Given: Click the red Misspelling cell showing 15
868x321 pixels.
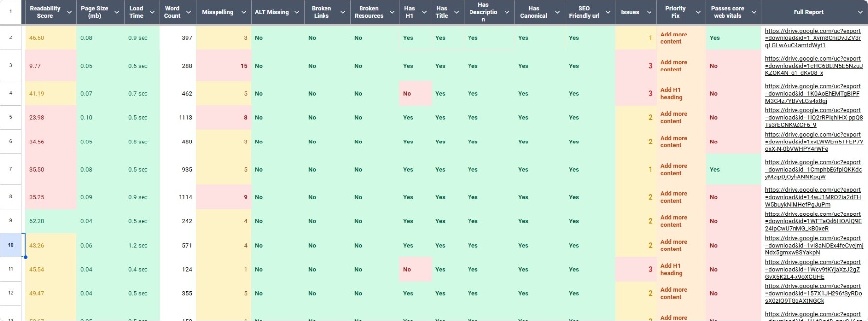Looking at the screenshot, I should click(x=224, y=66).
